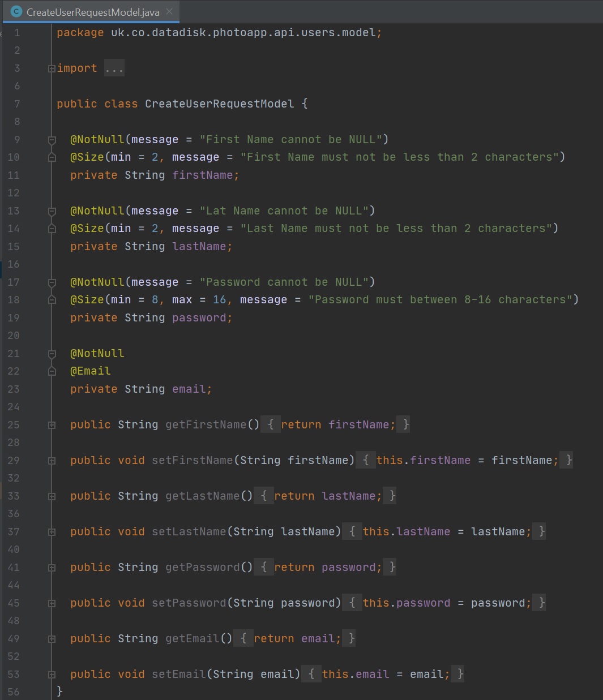Collapse password annotations fold marker at line 17

[x=52, y=282]
